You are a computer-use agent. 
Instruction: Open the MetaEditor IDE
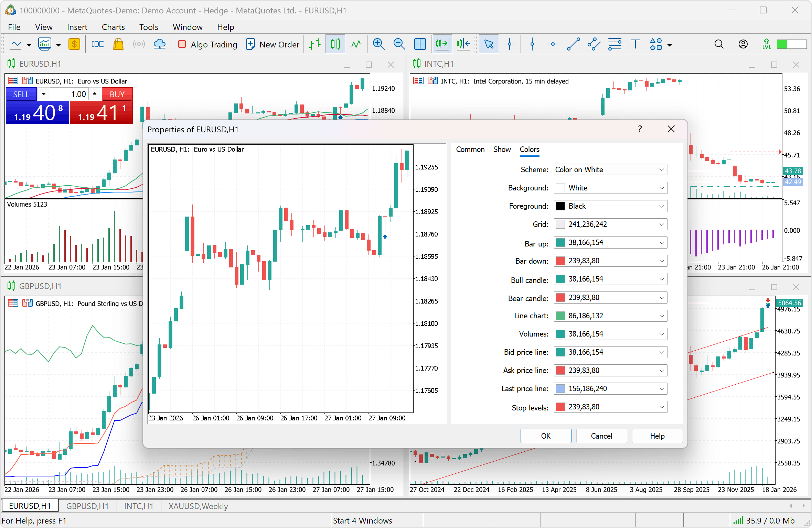(97, 44)
